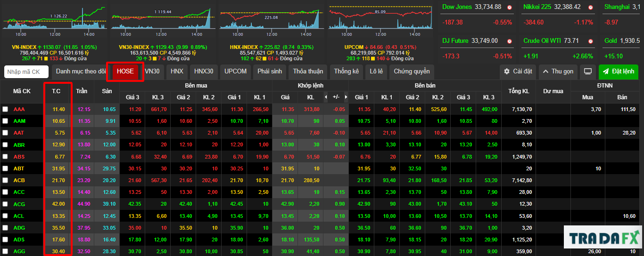This screenshot has width=644, height=256.
Task: Tick the checkbox for stock AAA
Action: [x=5, y=109]
